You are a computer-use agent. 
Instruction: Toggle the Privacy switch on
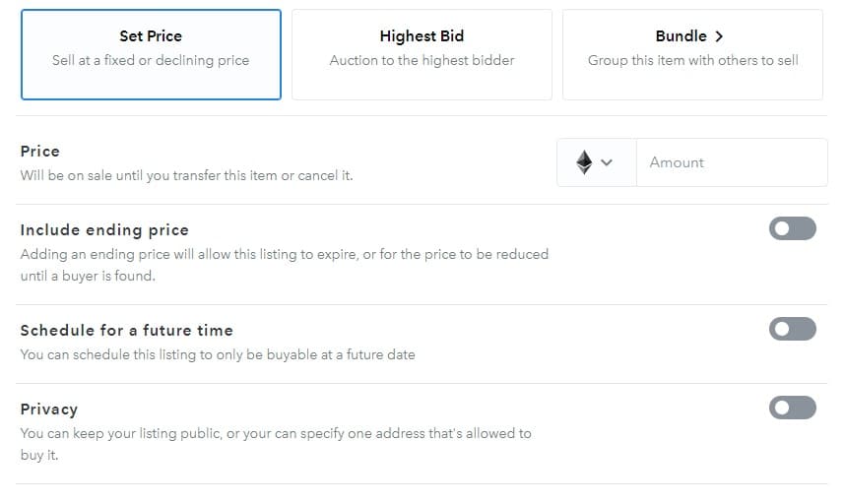[792, 408]
